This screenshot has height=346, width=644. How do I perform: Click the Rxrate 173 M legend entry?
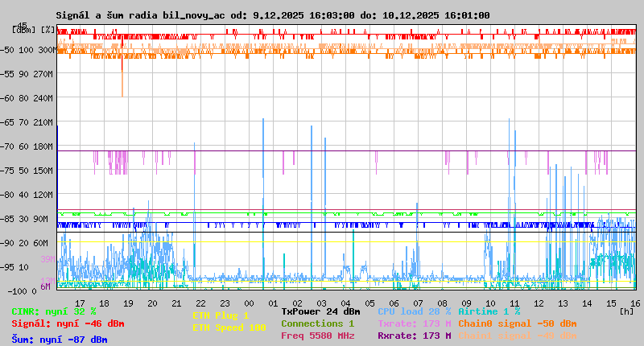[414, 336]
